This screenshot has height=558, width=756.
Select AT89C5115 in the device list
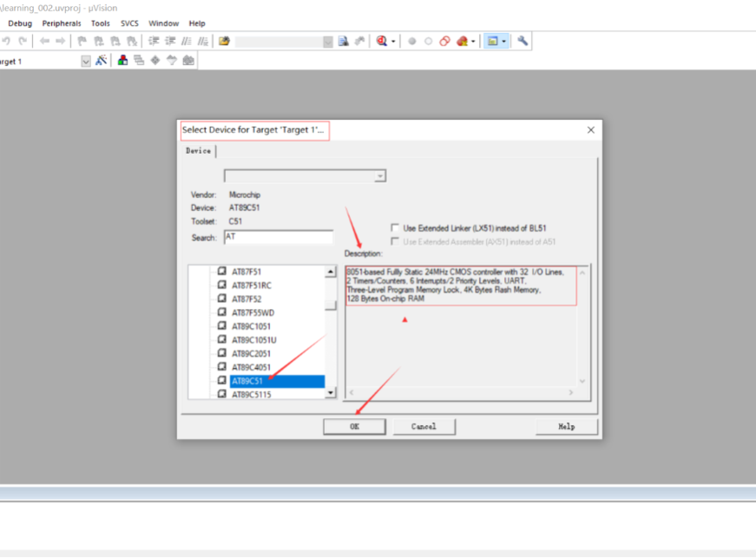pyautogui.click(x=251, y=395)
